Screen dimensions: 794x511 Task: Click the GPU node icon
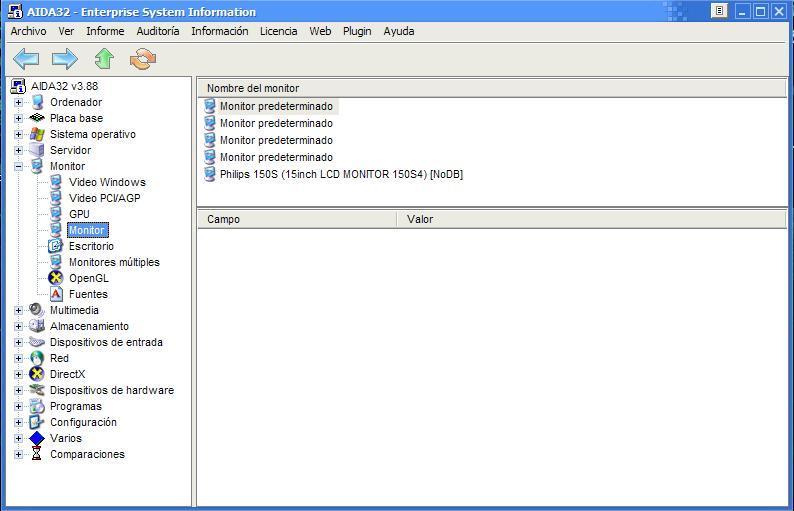(56, 214)
